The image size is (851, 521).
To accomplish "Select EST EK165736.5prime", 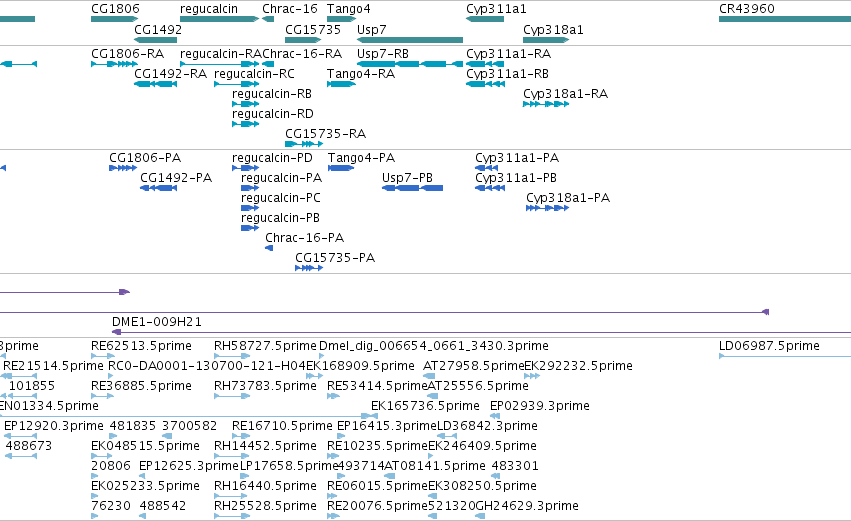I will pos(426,406).
